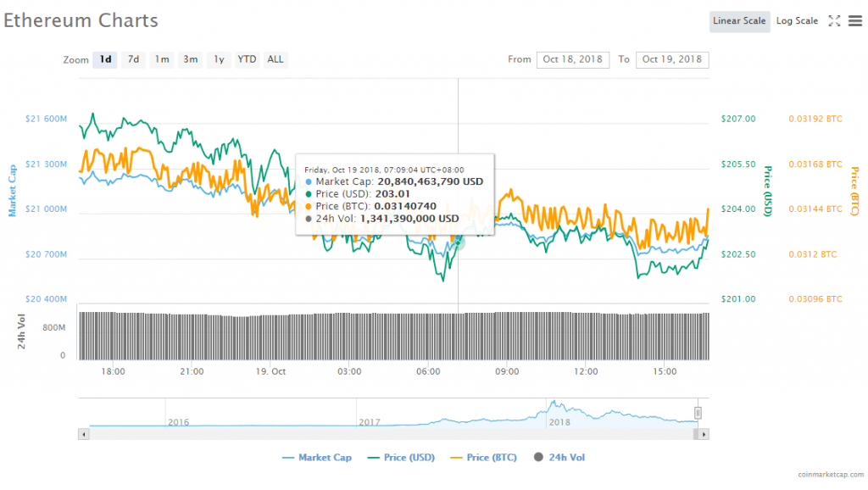Choose the 1y zoom option
Image resolution: width=868 pixels, height=490 pixels.
(x=219, y=59)
